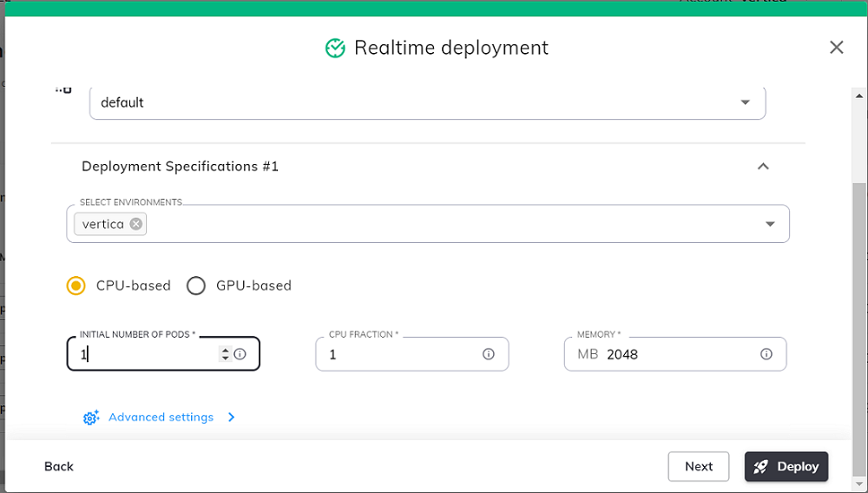Open the Select Environments dropdown arrow
868x493 pixels.
pos(770,224)
